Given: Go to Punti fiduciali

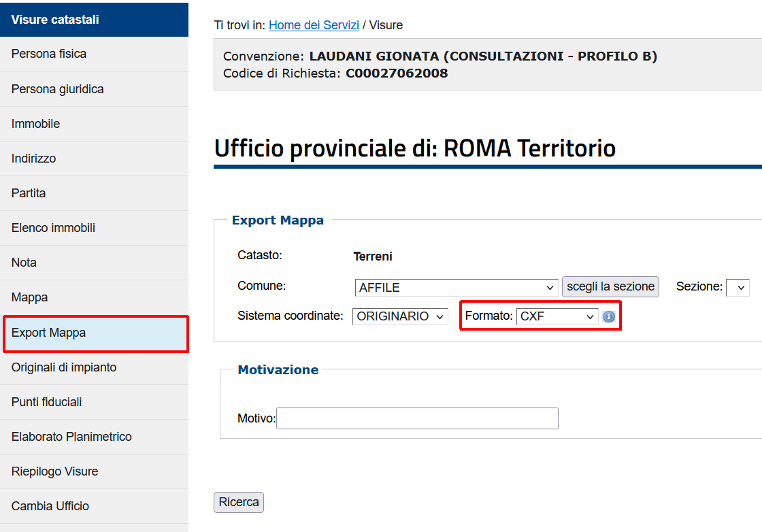Looking at the screenshot, I should pyautogui.click(x=47, y=402).
